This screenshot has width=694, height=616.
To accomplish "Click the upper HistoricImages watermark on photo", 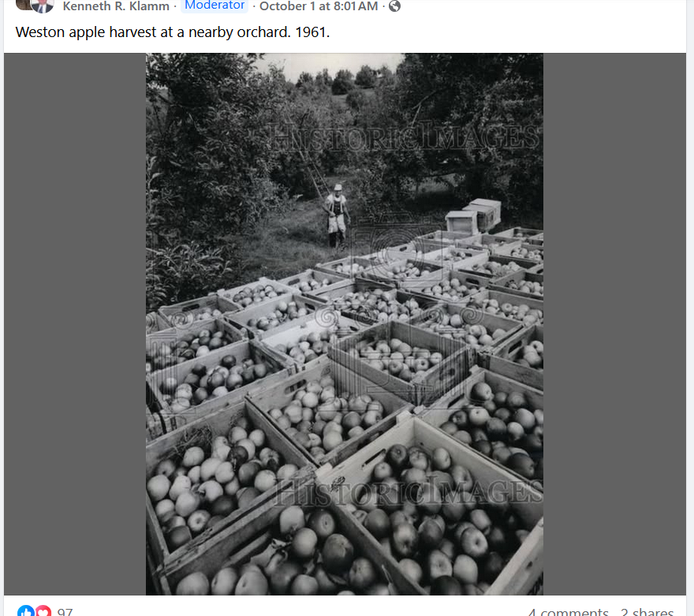I will [405, 136].
